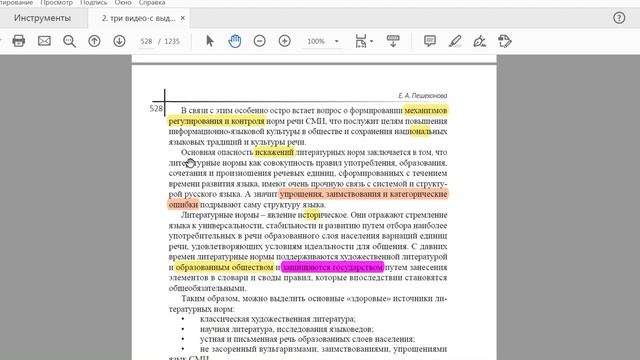Click the magenta highlight 'защищаются государством'

(333, 267)
